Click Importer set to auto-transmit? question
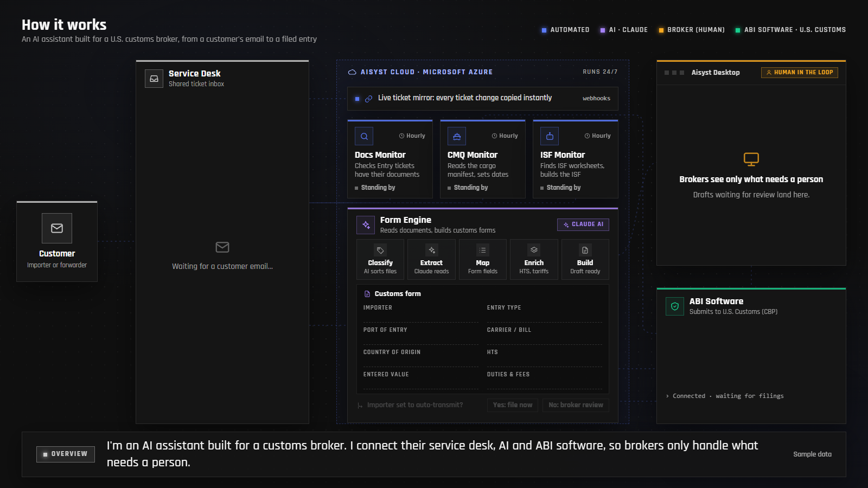868x488 pixels. point(415,405)
